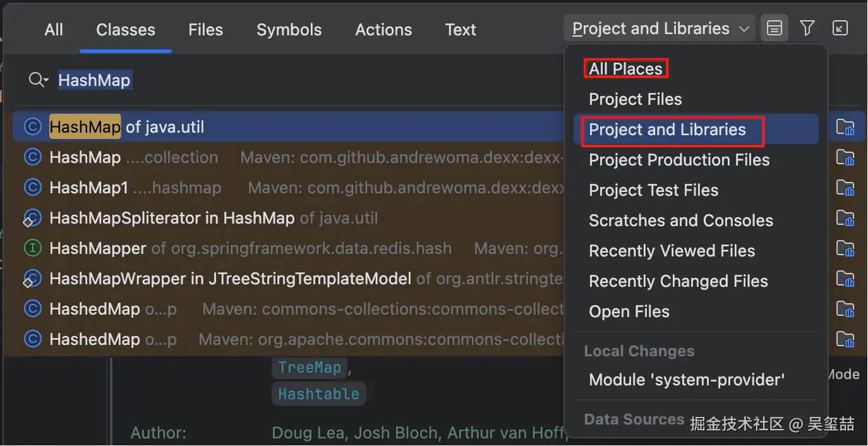The image size is (868, 446).
Task: Switch to the Symbols tab
Action: pyautogui.click(x=289, y=30)
